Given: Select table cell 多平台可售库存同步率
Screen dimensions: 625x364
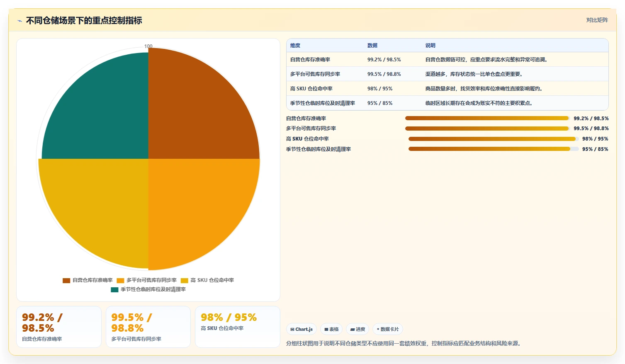Looking at the screenshot, I should [x=315, y=74].
